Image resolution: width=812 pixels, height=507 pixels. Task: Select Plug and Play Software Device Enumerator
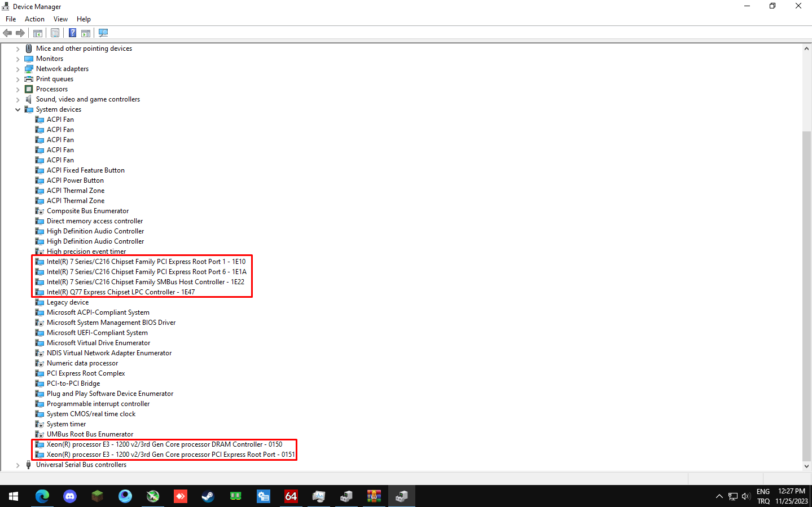point(110,394)
